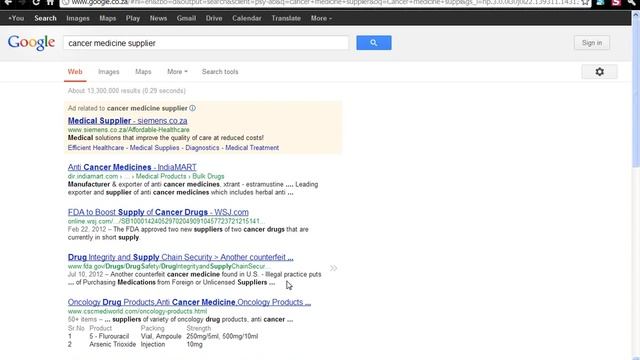Viewport: 640px width, 360px height.
Task: Select Search in black bar
Action: [45, 18]
